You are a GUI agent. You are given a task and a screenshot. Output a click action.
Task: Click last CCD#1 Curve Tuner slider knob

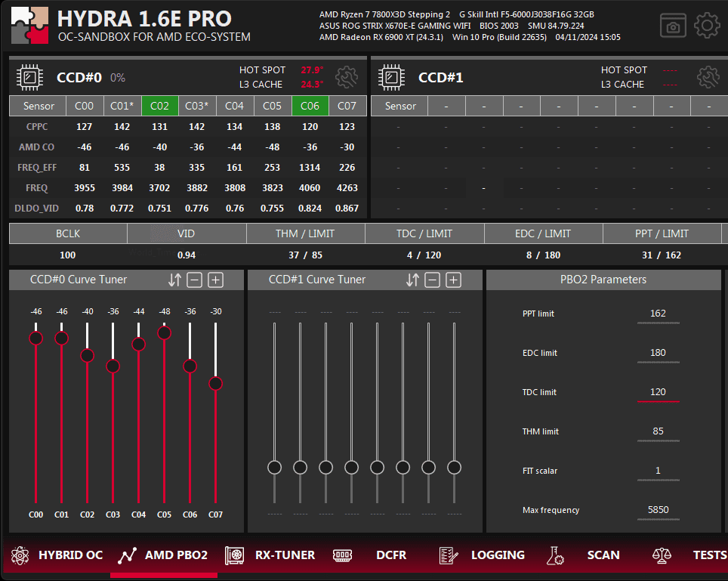[454, 467]
